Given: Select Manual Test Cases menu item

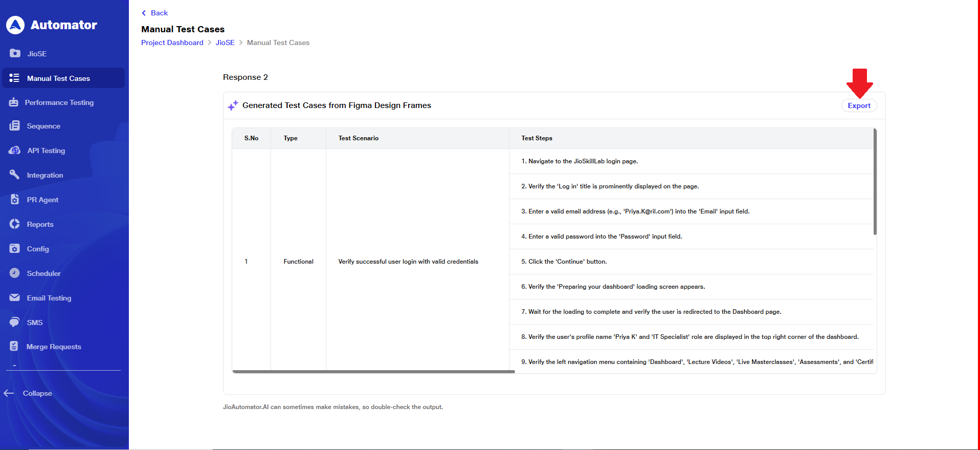Looking at the screenshot, I should point(58,78).
